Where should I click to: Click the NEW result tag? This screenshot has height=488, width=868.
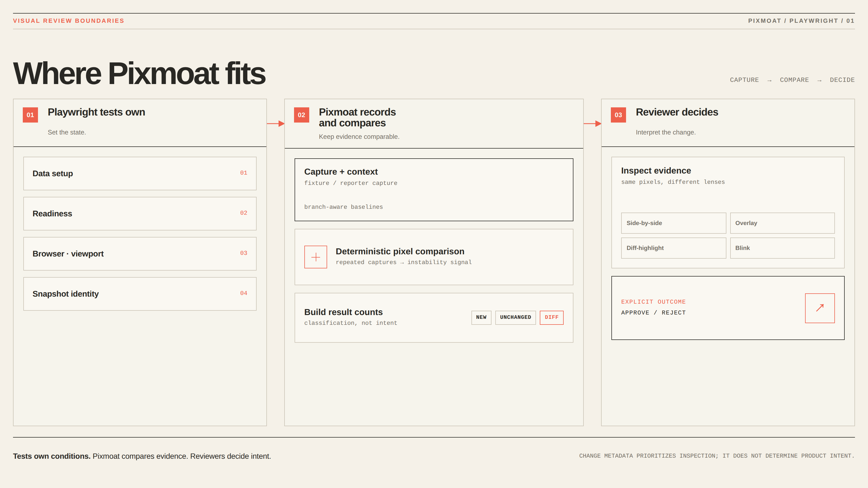tap(481, 317)
